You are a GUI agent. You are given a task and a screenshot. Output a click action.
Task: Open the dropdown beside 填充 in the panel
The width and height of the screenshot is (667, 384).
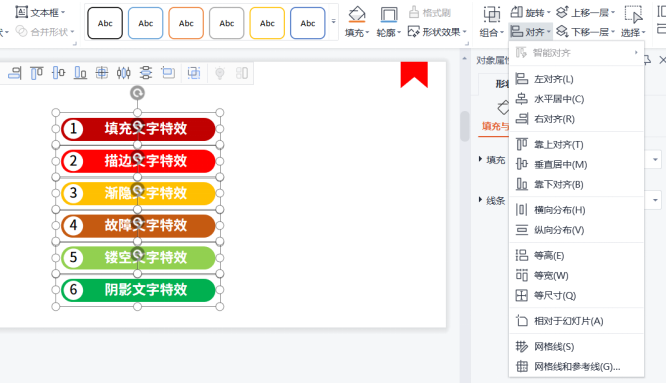click(655, 160)
